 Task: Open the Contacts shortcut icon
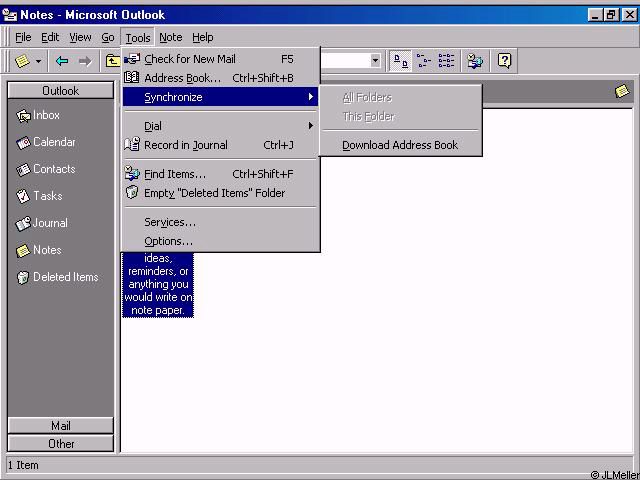coord(23,170)
